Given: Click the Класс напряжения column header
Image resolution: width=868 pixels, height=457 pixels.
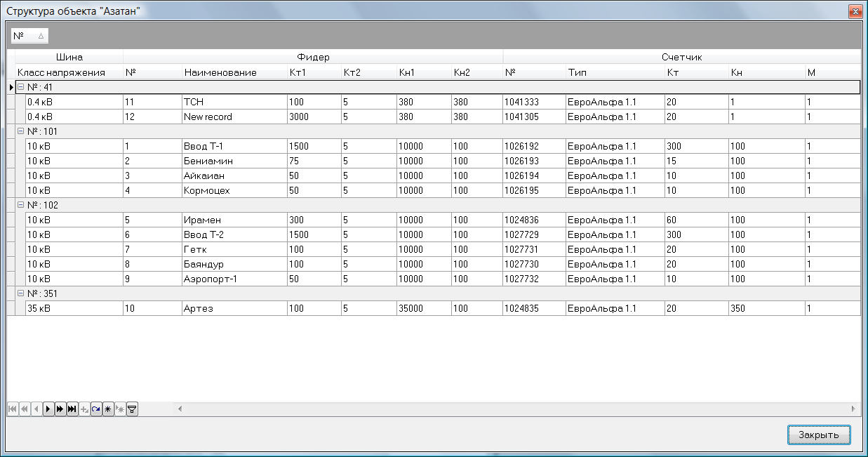Looking at the screenshot, I should click(62, 72).
